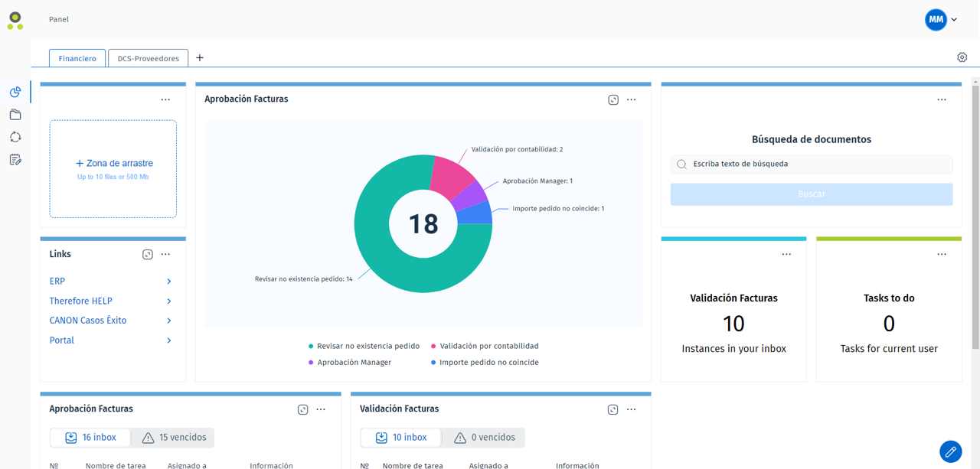980x469 pixels.
Task: Open dashboard settings gear icon
Action: 962,57
